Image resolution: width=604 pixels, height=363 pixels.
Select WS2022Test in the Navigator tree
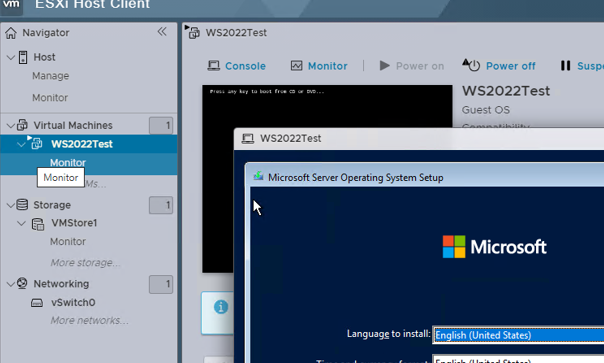(x=82, y=144)
